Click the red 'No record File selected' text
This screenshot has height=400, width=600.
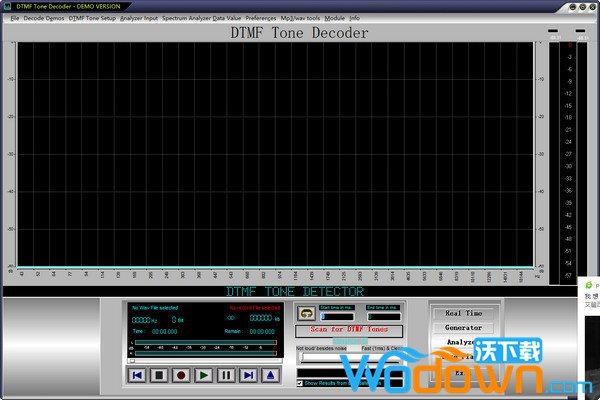[x=255, y=307]
